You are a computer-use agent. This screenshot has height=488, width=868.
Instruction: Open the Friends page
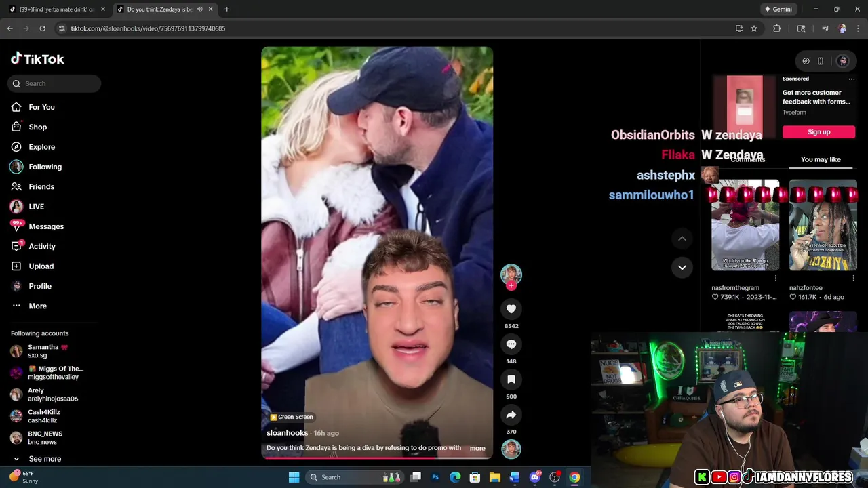click(41, 186)
